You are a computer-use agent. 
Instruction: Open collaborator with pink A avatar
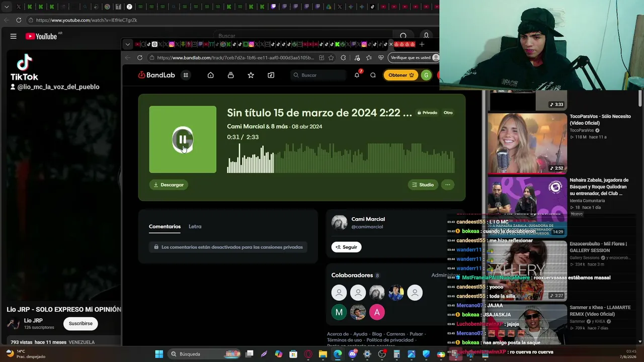coord(377,312)
